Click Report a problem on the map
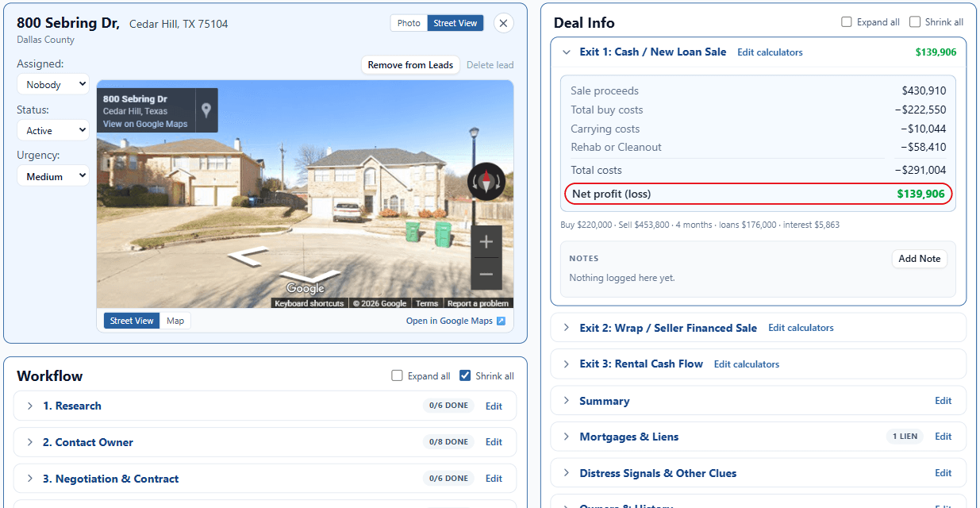 [x=478, y=303]
